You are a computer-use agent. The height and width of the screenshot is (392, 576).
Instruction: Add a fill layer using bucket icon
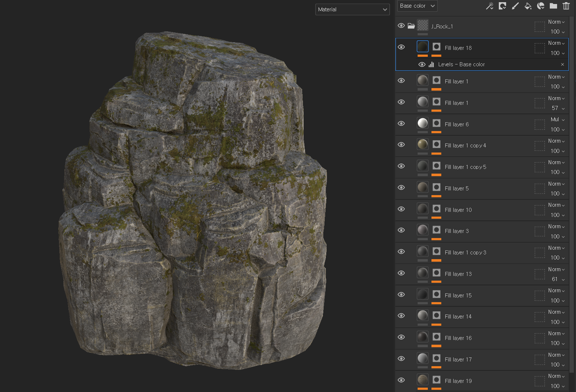click(x=528, y=6)
